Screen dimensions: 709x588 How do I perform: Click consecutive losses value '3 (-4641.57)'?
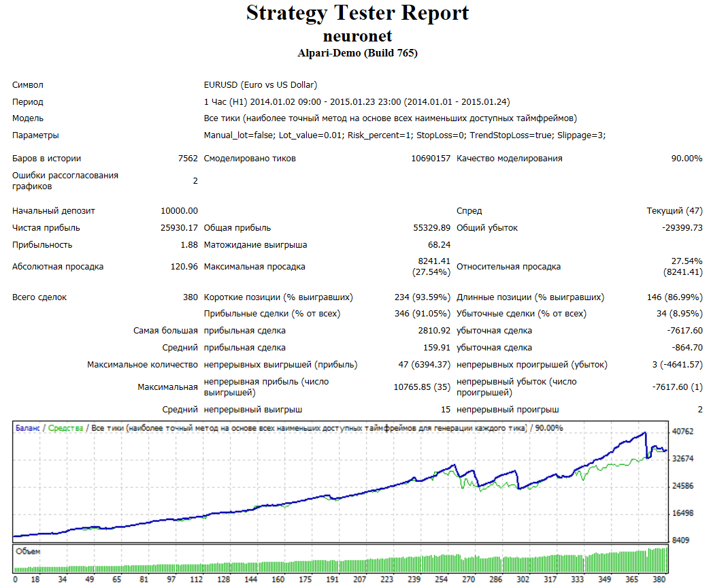point(677,365)
